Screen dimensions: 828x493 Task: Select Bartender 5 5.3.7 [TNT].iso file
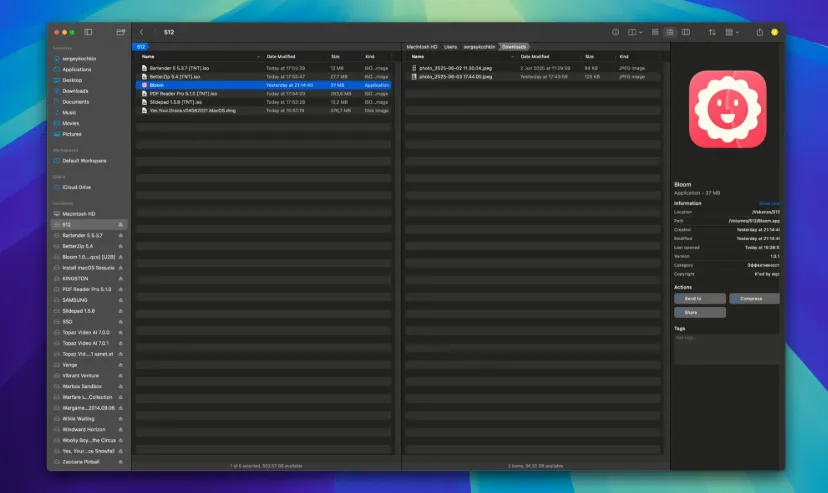pos(264,68)
